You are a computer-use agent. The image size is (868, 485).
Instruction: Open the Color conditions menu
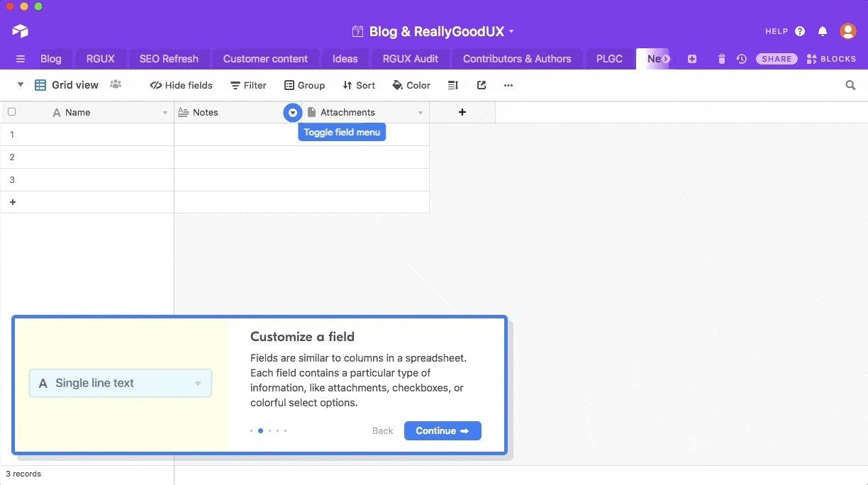pos(411,85)
